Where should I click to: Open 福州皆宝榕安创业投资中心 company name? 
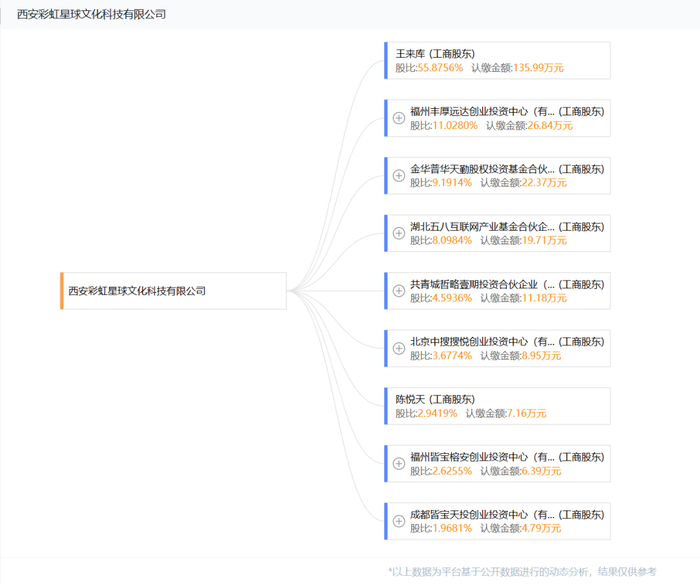click(x=483, y=457)
